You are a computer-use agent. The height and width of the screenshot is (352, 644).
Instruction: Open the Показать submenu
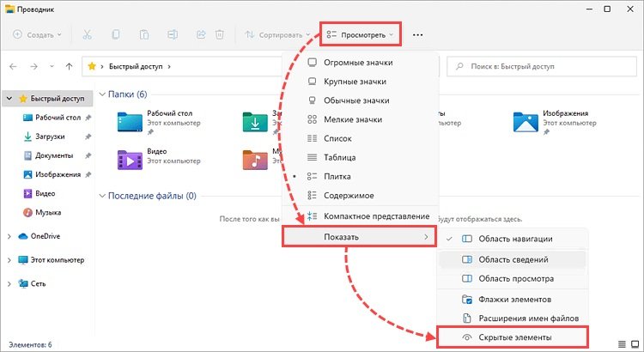pos(360,237)
